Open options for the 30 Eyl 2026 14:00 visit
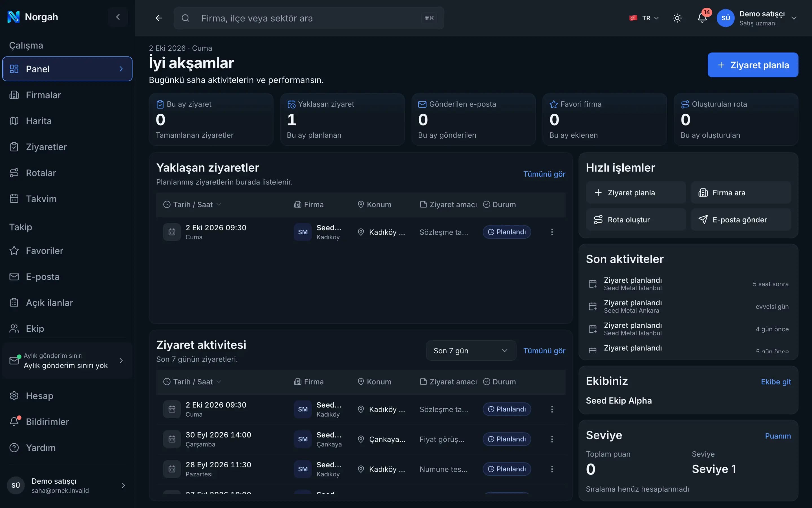This screenshot has height=508, width=812. (551, 439)
